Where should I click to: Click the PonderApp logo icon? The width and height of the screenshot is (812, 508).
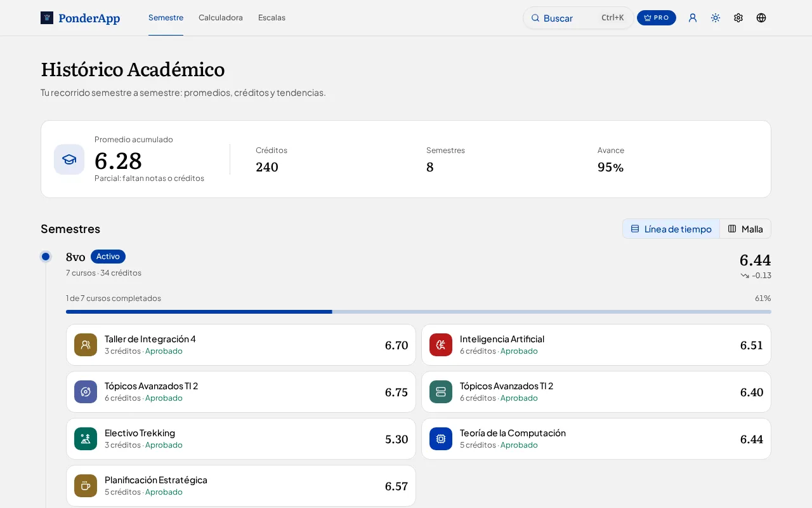point(47,18)
